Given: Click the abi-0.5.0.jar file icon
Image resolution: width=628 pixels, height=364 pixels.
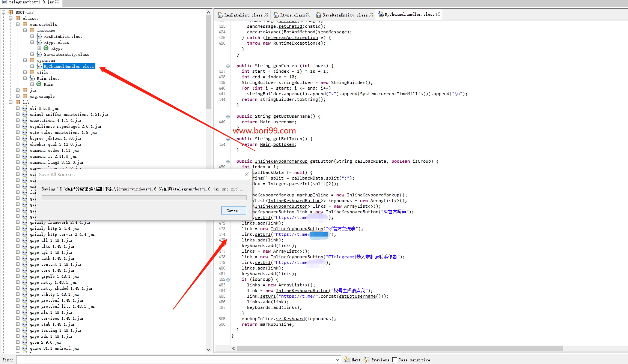Looking at the screenshot, I should pyautogui.click(x=25, y=108).
